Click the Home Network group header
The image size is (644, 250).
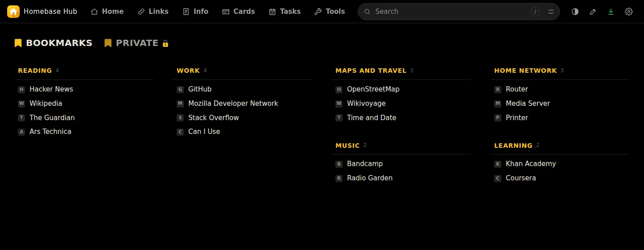525,71
